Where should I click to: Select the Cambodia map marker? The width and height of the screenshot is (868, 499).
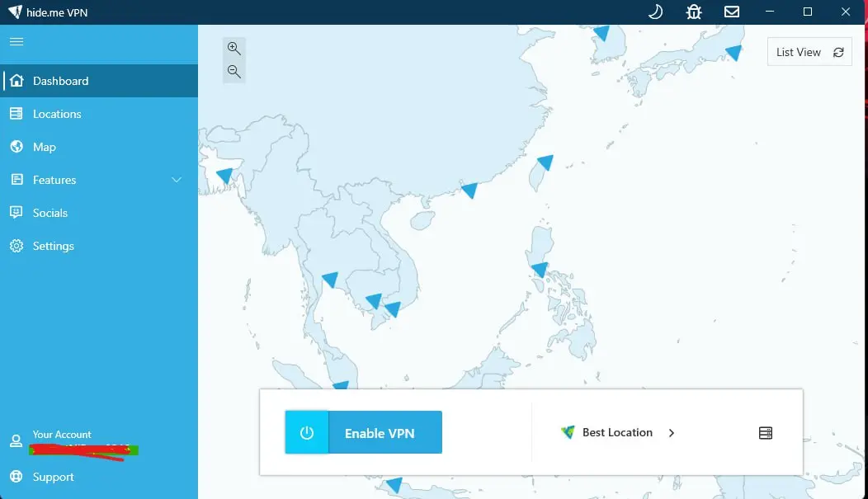[x=375, y=301]
